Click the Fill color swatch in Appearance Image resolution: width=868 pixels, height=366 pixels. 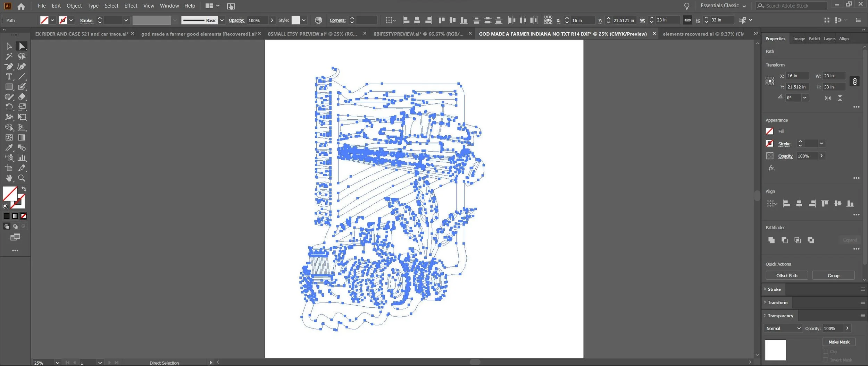769,131
